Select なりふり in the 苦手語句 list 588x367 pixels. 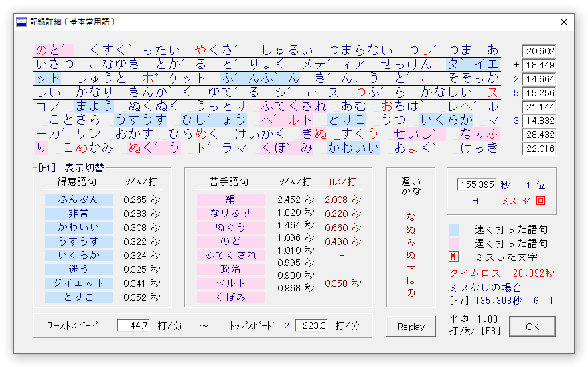231,214
